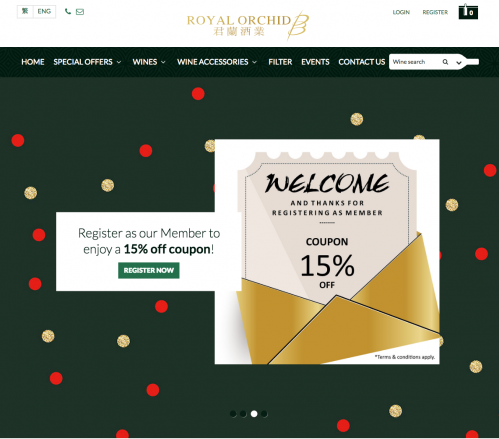Click the welcome 15% coupon banner image
The image size is (499, 439).
pyautogui.click(x=327, y=252)
